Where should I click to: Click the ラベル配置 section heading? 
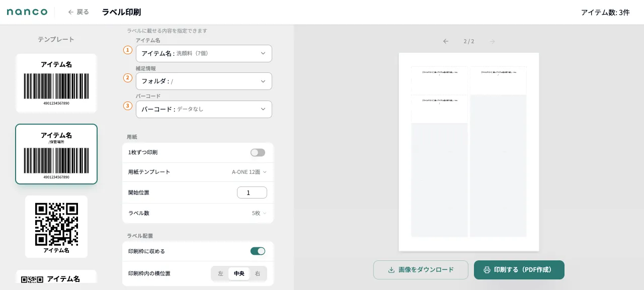click(140, 236)
